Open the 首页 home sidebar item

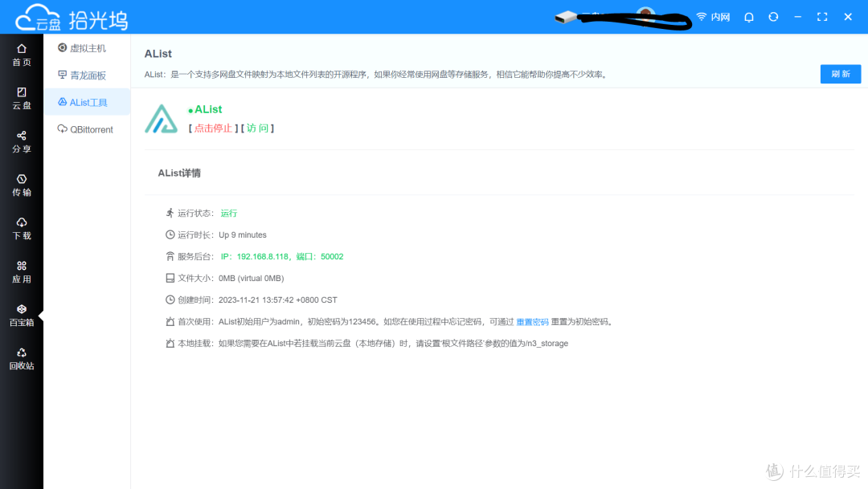[x=22, y=55]
